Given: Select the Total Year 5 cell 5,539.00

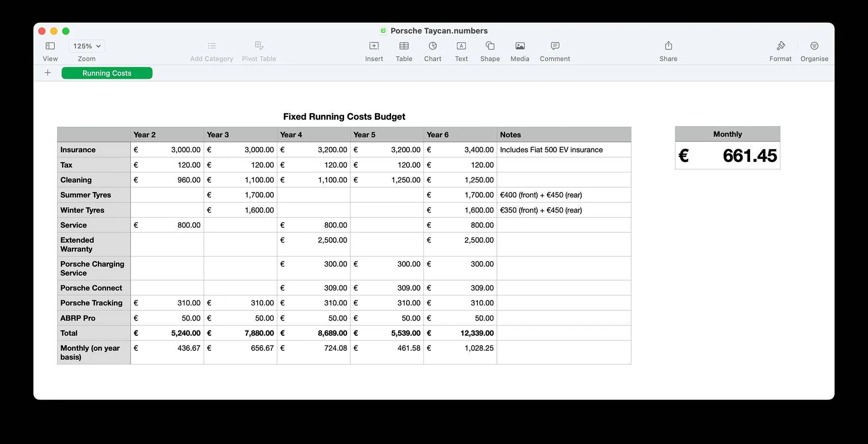Looking at the screenshot, I should 387,333.
